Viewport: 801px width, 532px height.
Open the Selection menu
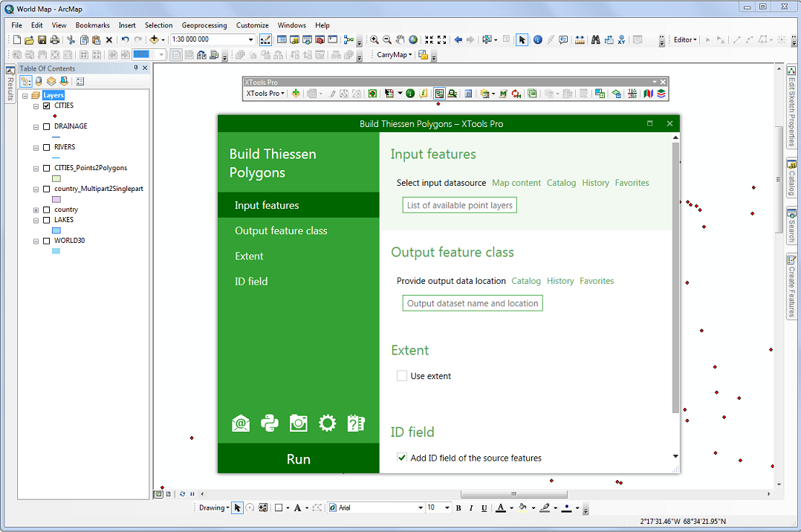pyautogui.click(x=158, y=25)
